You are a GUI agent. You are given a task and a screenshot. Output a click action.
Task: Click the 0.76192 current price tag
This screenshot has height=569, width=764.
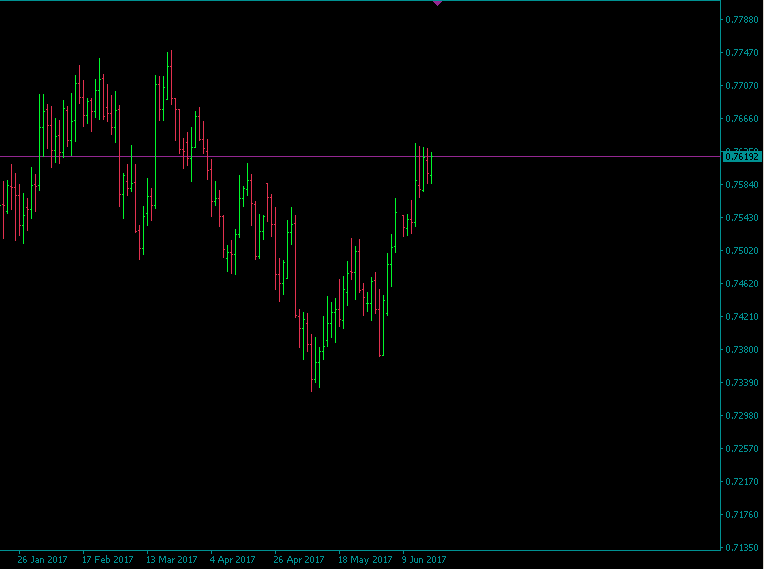pyautogui.click(x=742, y=157)
